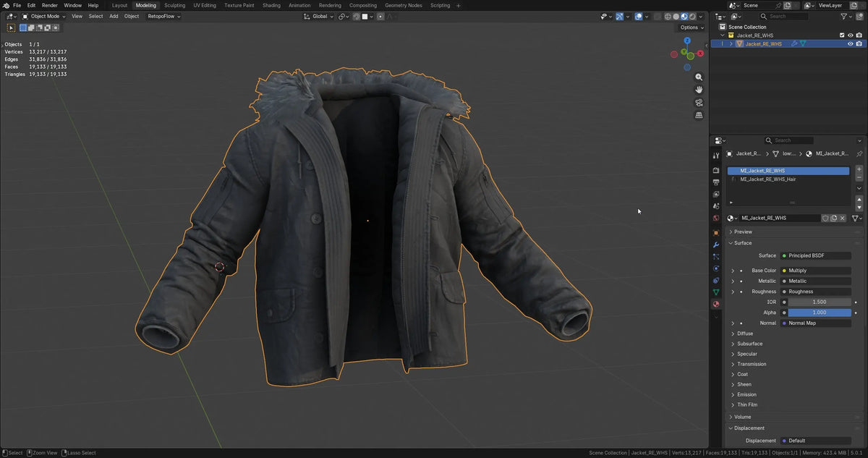The image size is (868, 458).
Task: Unlink material with X icon
Action: click(843, 218)
